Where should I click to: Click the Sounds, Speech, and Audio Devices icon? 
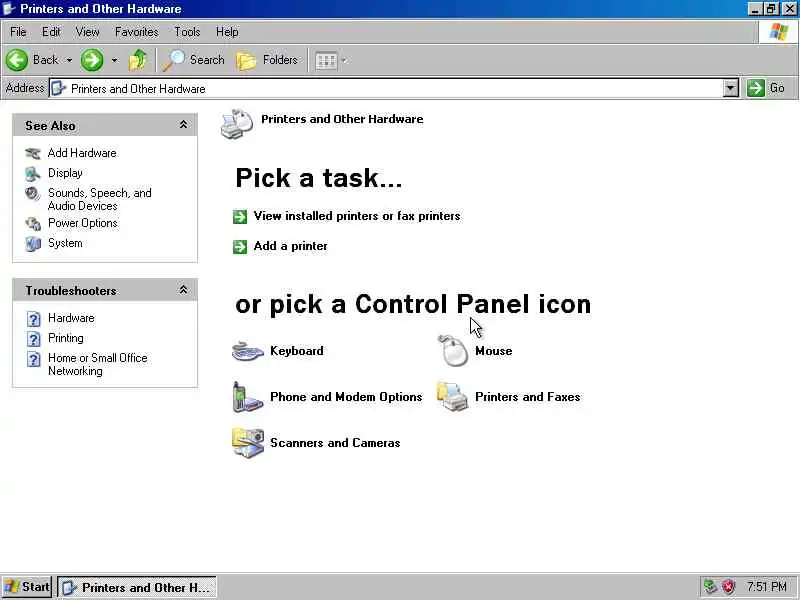click(x=33, y=194)
